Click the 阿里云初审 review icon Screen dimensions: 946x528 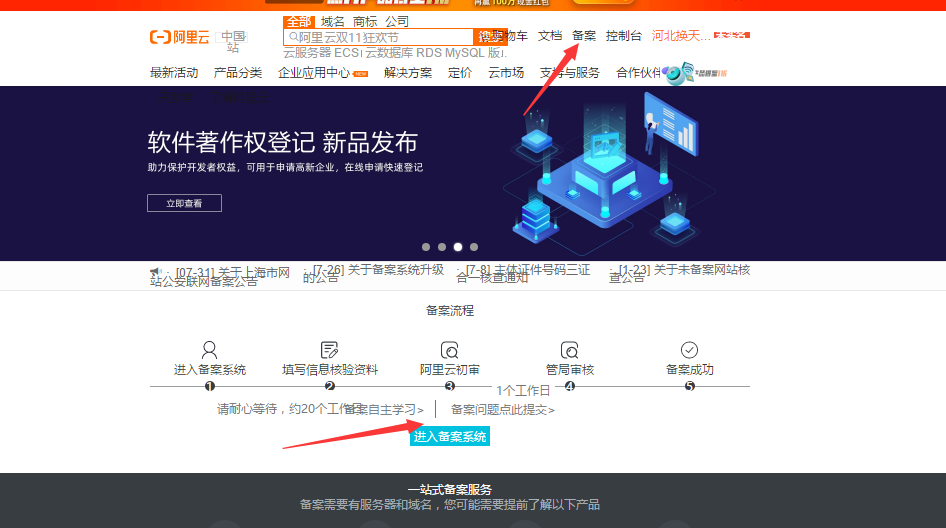point(449,350)
